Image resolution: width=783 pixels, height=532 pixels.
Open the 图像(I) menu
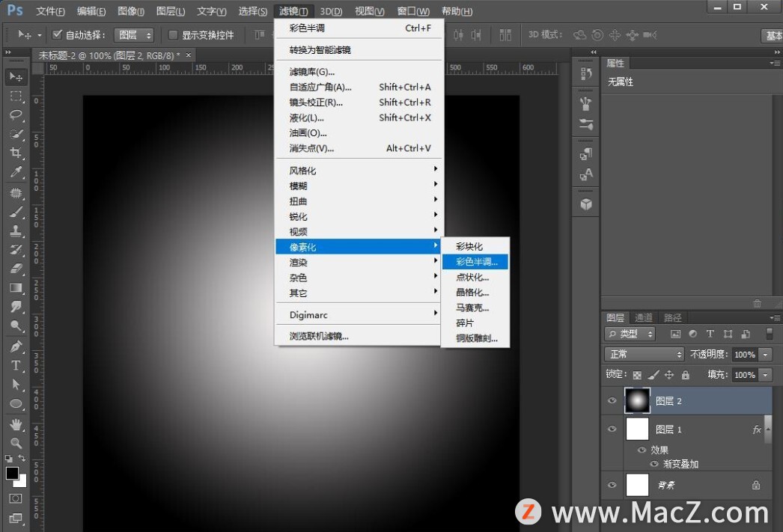(131, 11)
